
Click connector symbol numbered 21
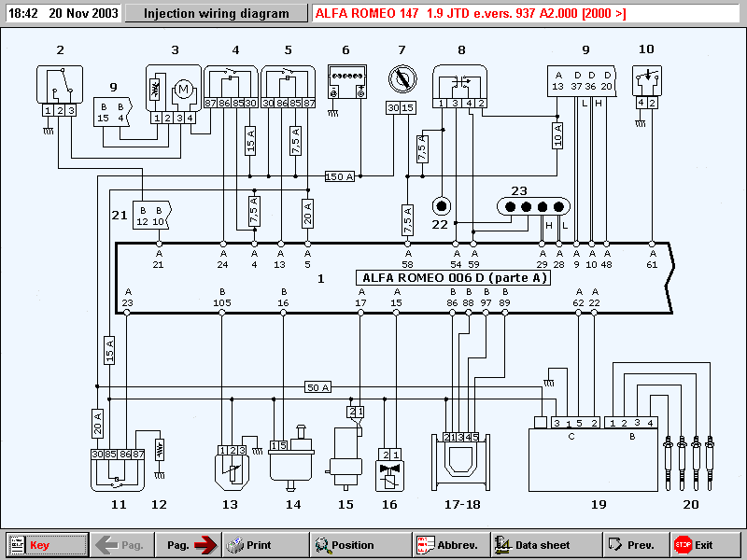(x=151, y=216)
